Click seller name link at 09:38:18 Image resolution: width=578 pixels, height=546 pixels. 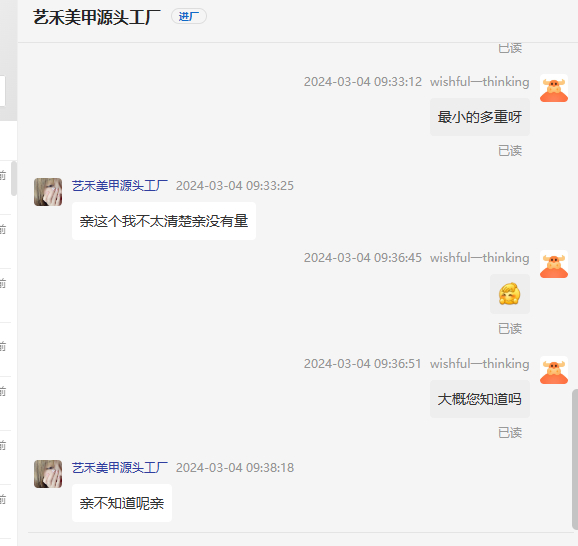click(120, 467)
